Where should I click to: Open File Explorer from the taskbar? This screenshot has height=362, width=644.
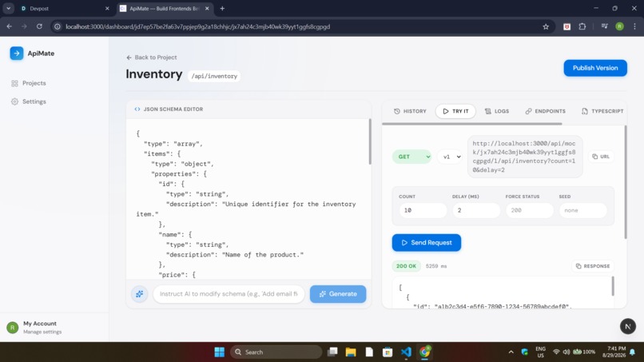click(x=351, y=352)
